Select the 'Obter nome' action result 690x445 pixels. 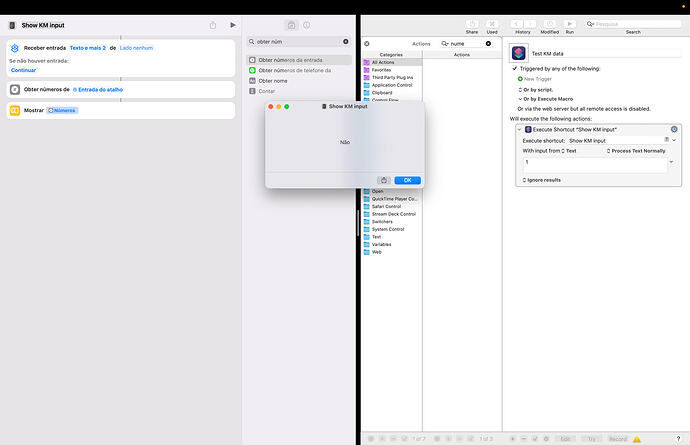[299, 81]
